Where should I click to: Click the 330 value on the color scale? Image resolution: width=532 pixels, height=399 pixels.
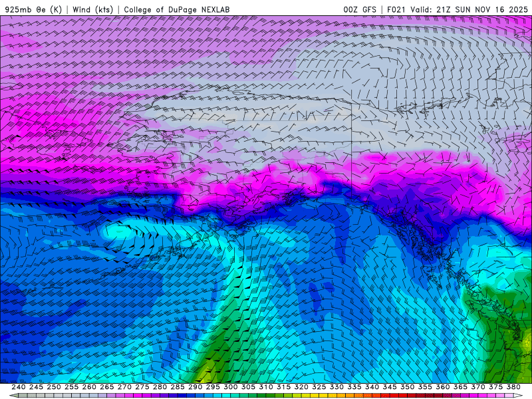[336, 387]
